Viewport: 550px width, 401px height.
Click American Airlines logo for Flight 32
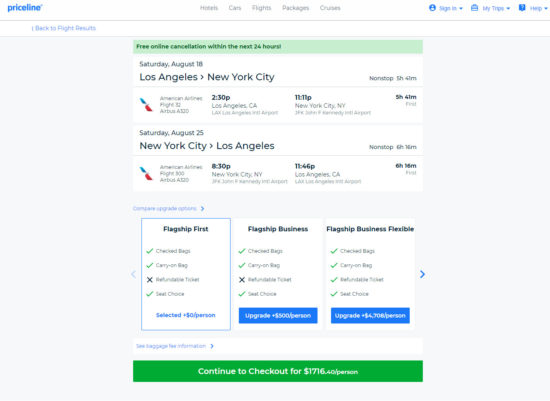(x=146, y=105)
